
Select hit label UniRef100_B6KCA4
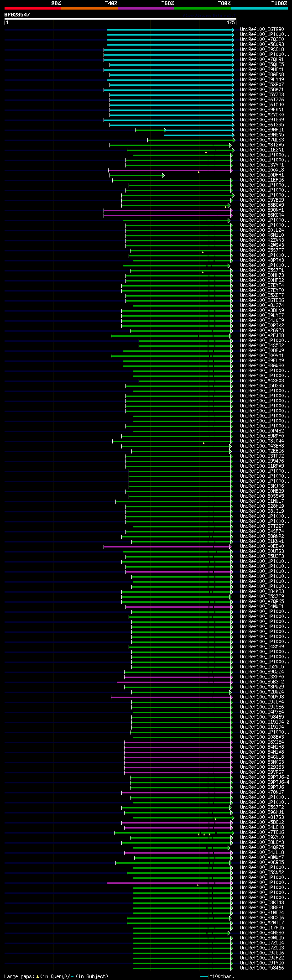click(x=262, y=215)
